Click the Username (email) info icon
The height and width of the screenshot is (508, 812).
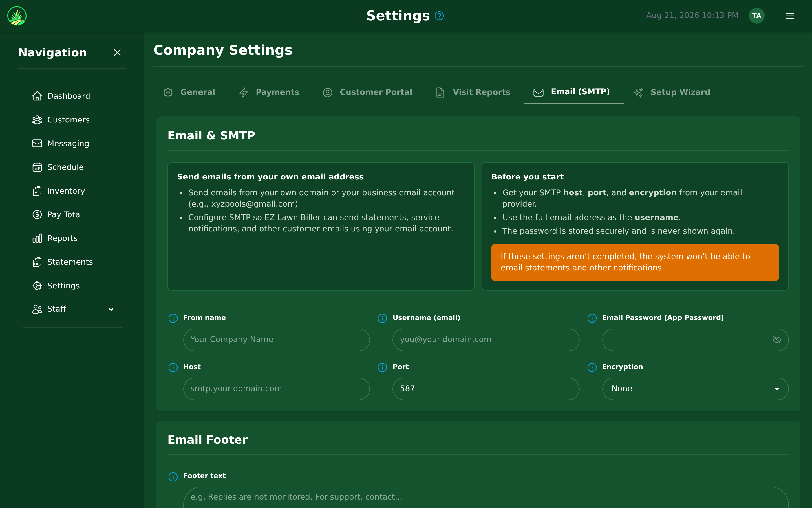point(382,318)
